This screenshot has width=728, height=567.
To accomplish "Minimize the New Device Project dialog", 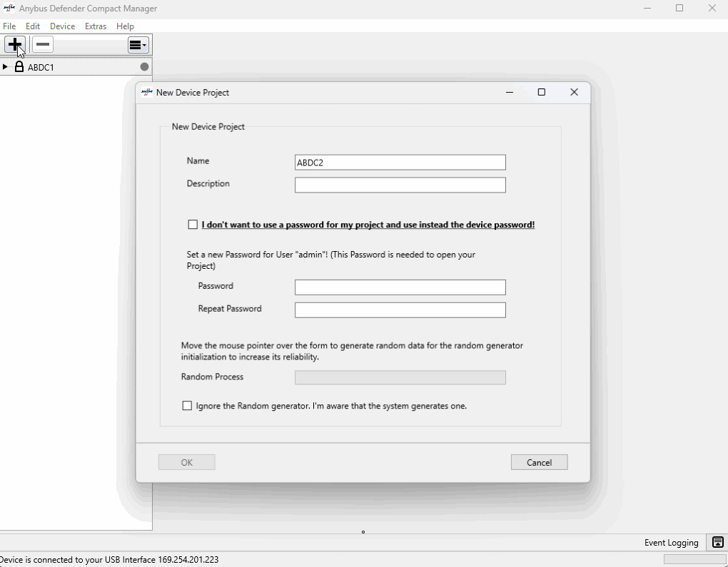I will (x=510, y=92).
